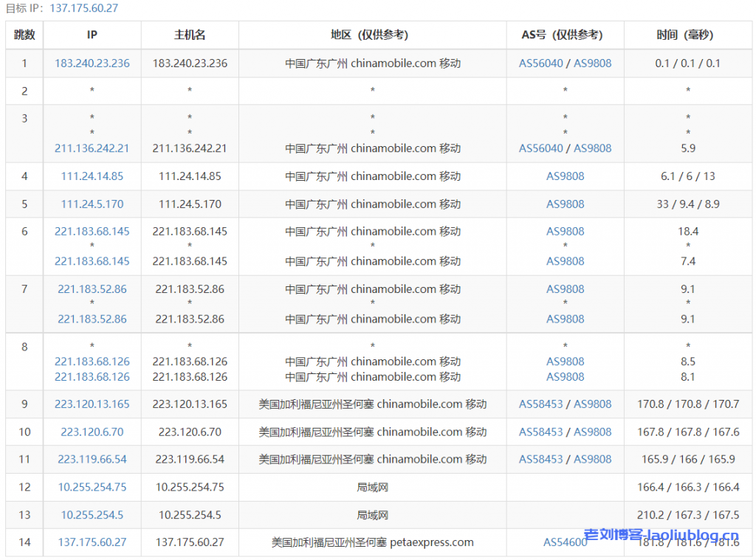
Task: Click the 221.183.68.126 link on hop 8
Action: click(x=92, y=361)
